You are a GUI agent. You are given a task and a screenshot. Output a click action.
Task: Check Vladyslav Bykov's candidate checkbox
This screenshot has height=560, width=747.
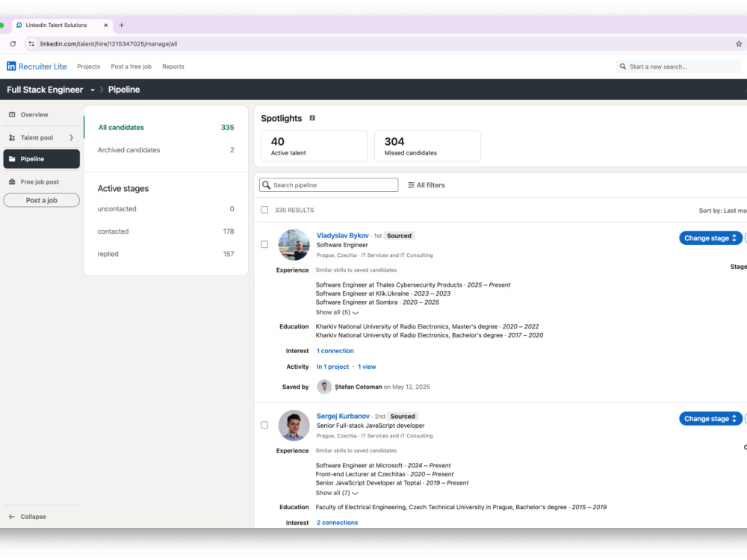pyautogui.click(x=264, y=244)
